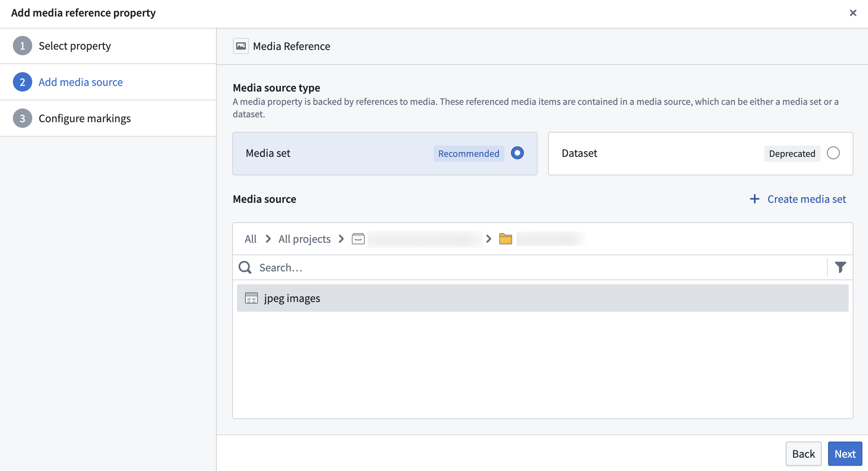Select the Dataset radio button

click(833, 153)
